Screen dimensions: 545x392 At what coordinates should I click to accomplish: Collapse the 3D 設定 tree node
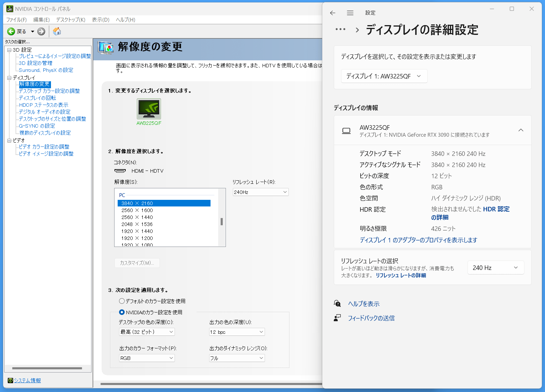click(x=9, y=50)
